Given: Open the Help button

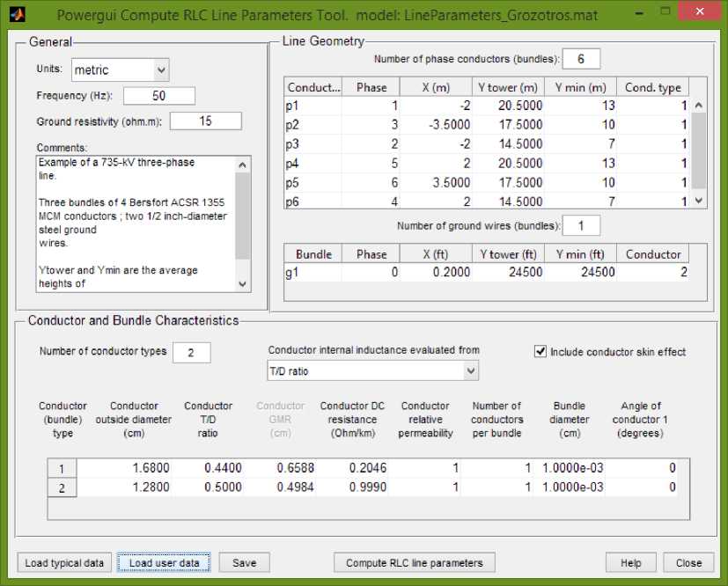Looking at the screenshot, I should 630,563.
